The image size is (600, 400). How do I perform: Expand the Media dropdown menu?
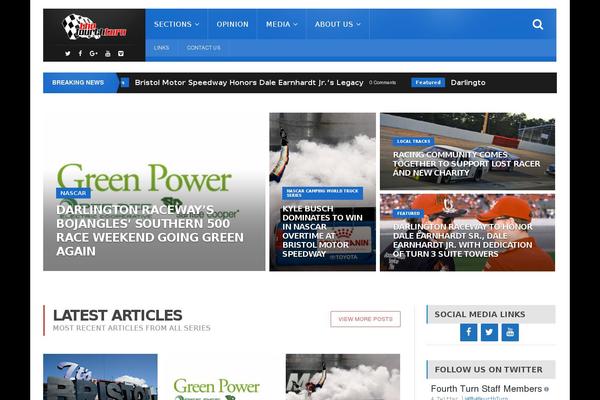[282, 24]
